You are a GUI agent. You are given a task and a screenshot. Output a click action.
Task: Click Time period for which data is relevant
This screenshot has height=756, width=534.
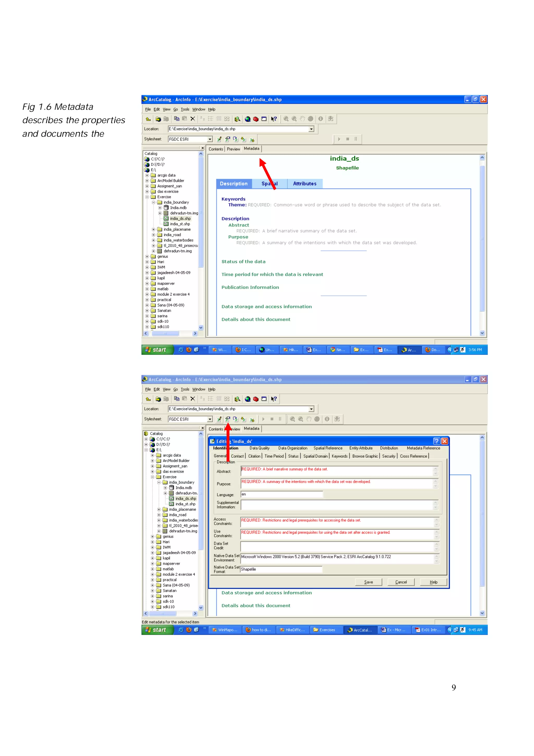272,275
